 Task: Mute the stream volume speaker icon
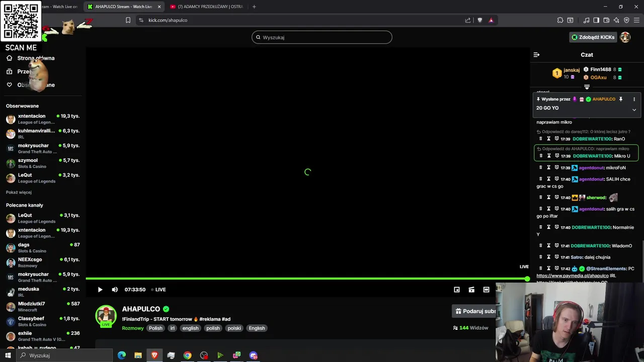(x=115, y=290)
